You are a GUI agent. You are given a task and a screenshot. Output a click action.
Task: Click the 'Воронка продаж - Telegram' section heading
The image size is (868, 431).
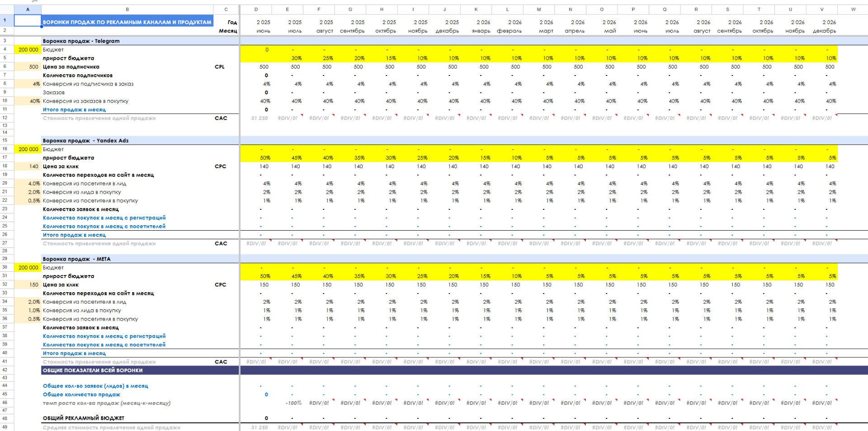pyautogui.click(x=81, y=41)
